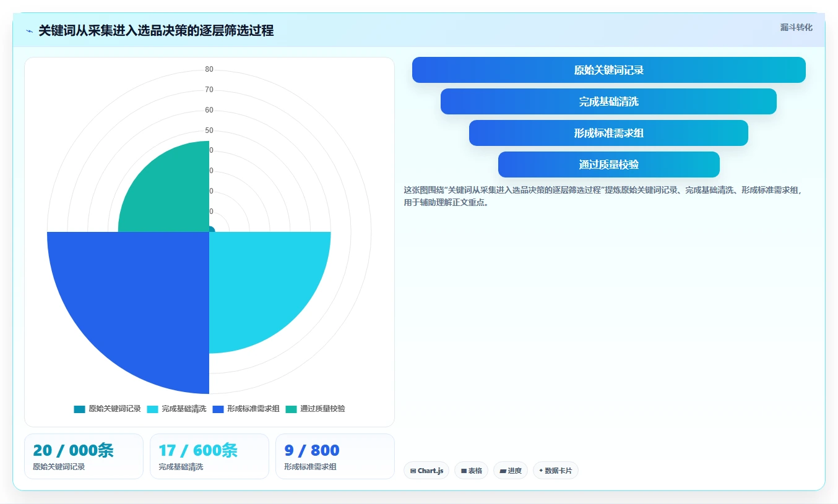Click the lightning icon beside the title
Viewport: 838px width, 504px height.
[29, 31]
